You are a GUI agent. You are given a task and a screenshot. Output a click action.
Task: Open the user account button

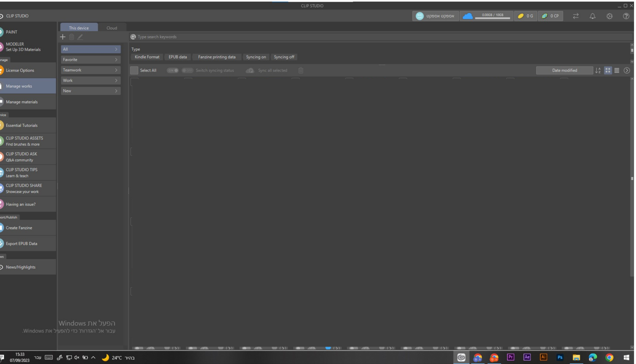436,16
